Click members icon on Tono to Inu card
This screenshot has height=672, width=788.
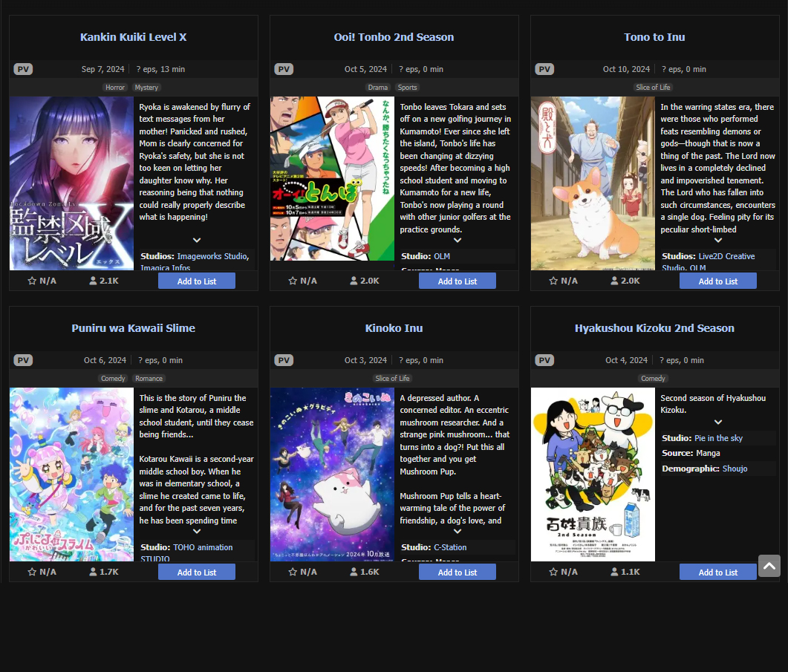pos(614,281)
